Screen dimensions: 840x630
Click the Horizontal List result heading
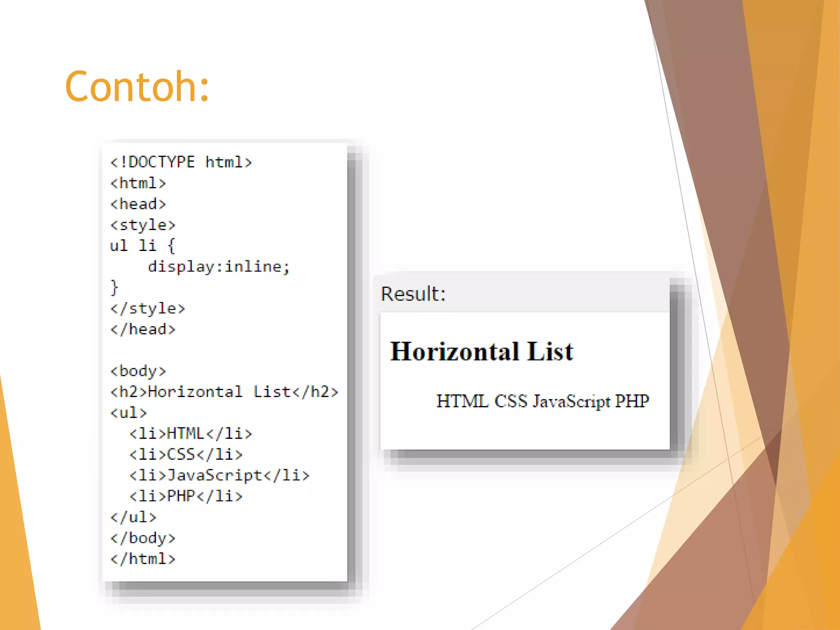482,352
